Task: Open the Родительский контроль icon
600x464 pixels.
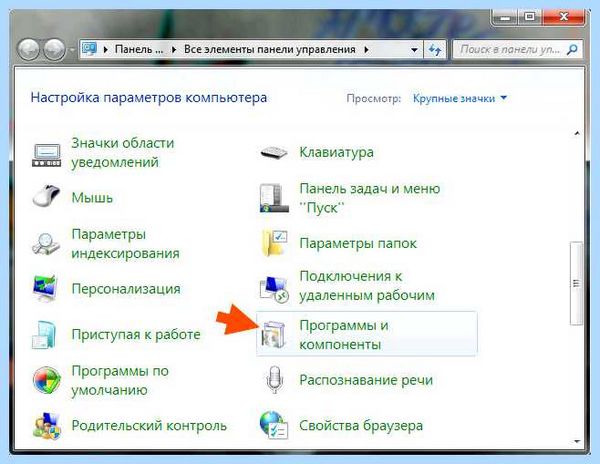Action: [47, 425]
